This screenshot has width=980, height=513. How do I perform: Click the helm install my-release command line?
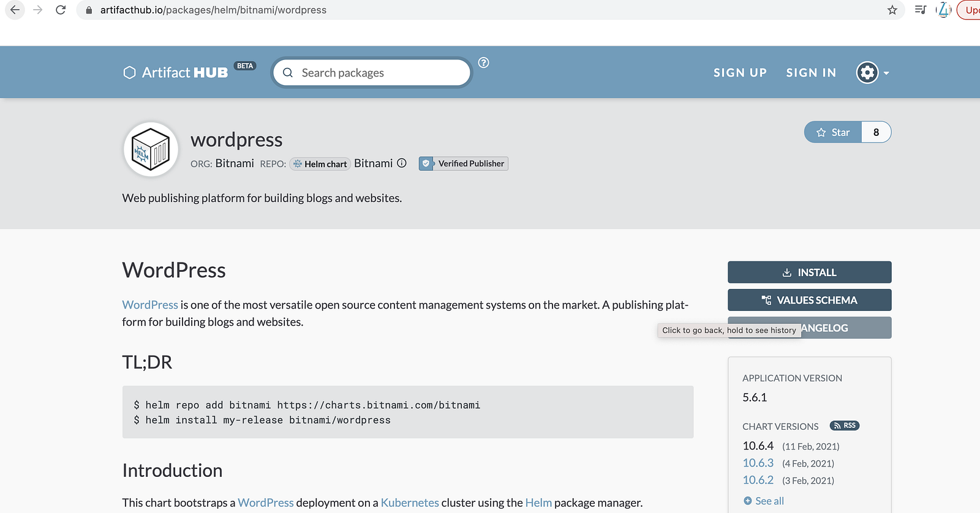coord(262,420)
